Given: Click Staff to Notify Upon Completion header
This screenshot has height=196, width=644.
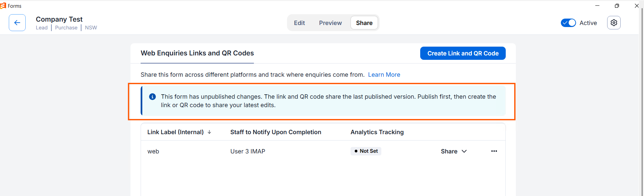Looking at the screenshot, I should point(276,132).
